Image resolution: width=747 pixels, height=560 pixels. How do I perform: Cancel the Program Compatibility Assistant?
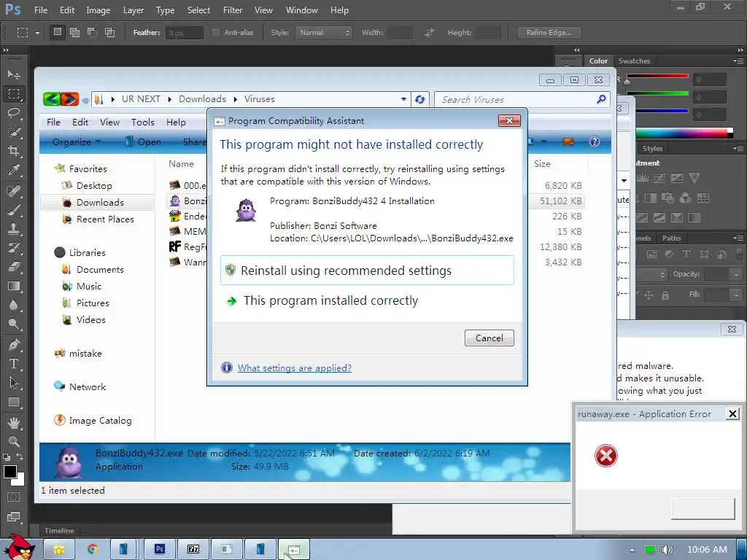coord(489,338)
